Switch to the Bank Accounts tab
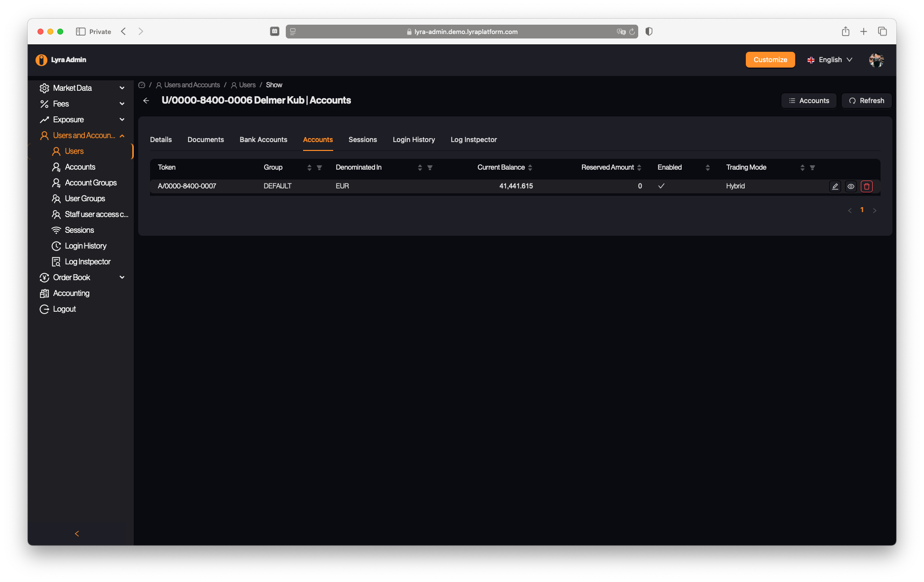The width and height of the screenshot is (924, 582). (x=263, y=140)
